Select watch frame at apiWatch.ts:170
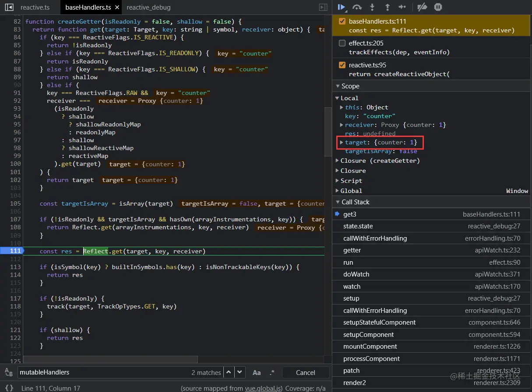 click(x=432, y=287)
